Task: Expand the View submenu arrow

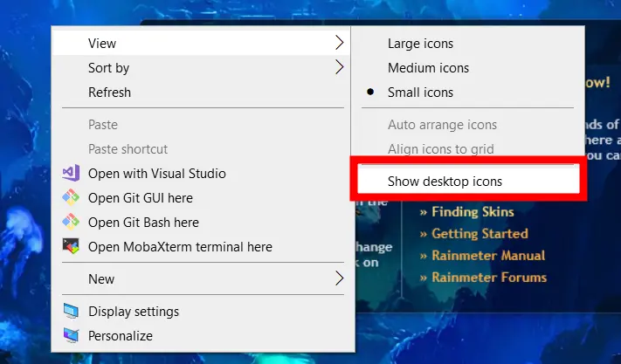Action: click(x=339, y=43)
